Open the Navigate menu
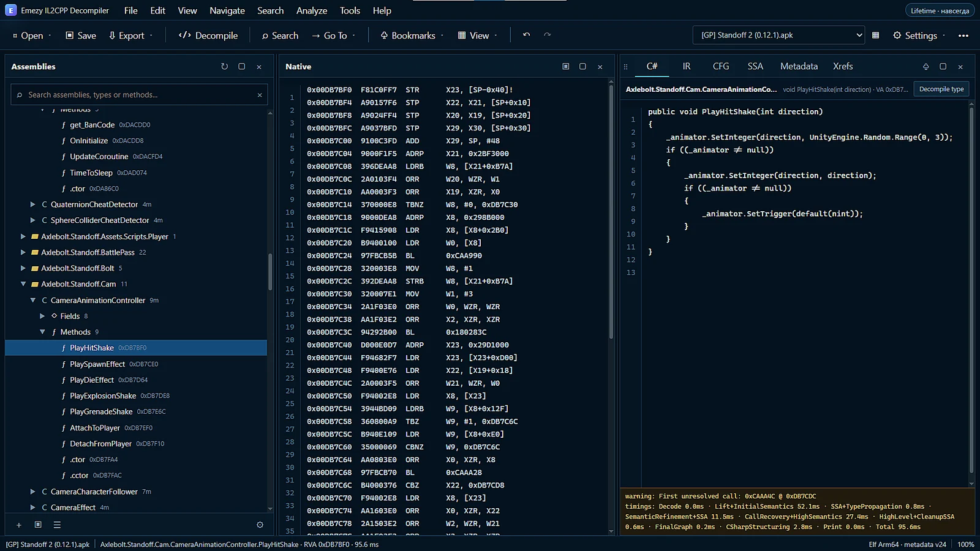980x551 pixels. (227, 10)
